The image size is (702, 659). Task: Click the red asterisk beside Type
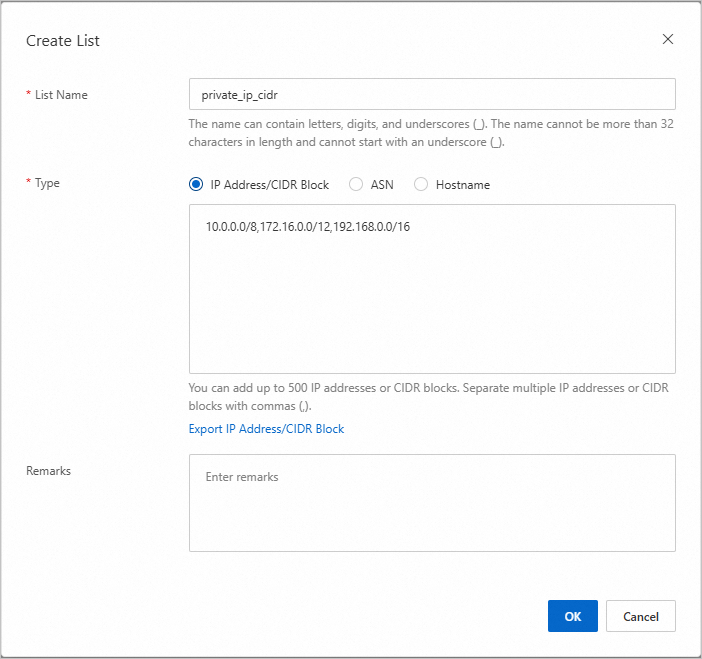click(x=28, y=184)
